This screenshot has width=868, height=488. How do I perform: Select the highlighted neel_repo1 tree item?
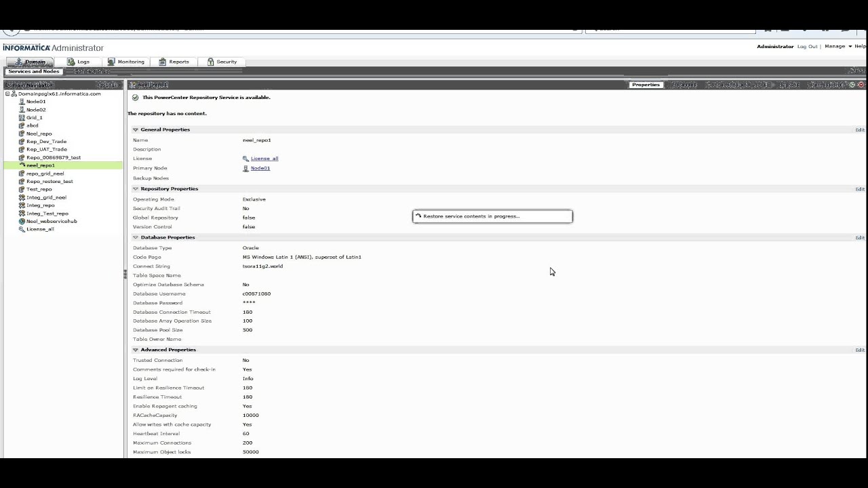tap(63, 165)
